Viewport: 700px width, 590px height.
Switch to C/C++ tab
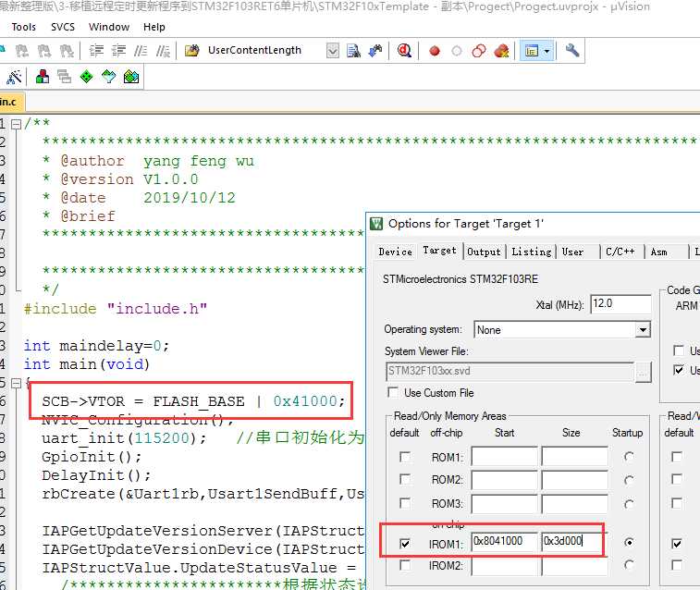[620, 252]
